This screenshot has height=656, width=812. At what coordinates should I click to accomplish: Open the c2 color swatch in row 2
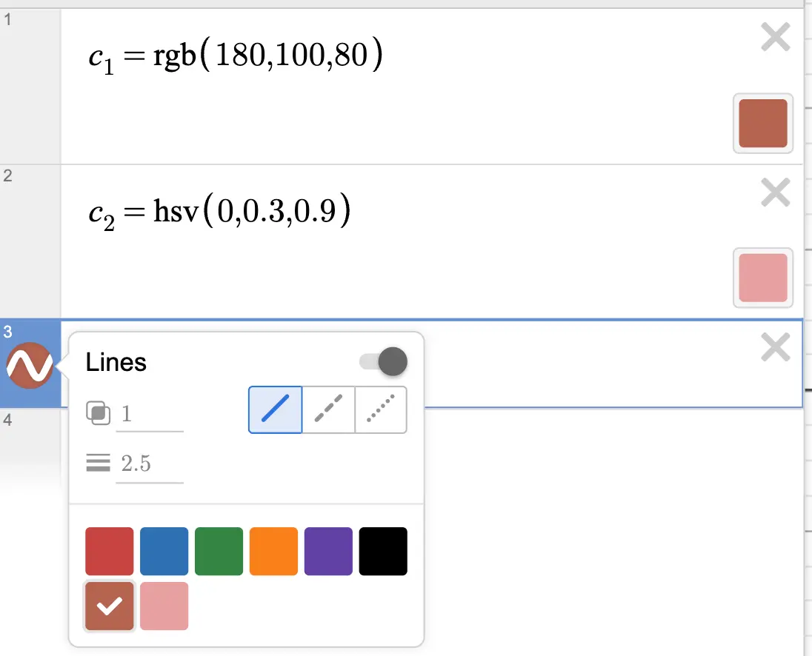tap(763, 278)
